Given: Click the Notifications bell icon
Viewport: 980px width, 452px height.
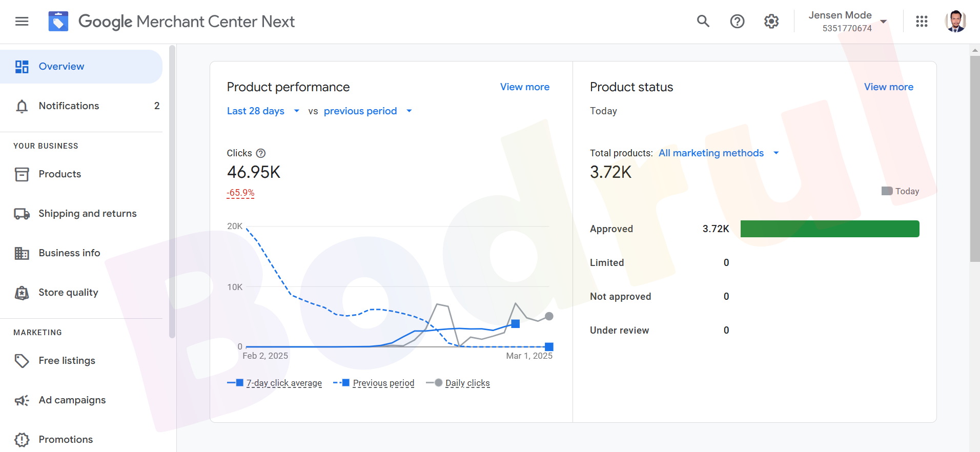Looking at the screenshot, I should [22, 106].
